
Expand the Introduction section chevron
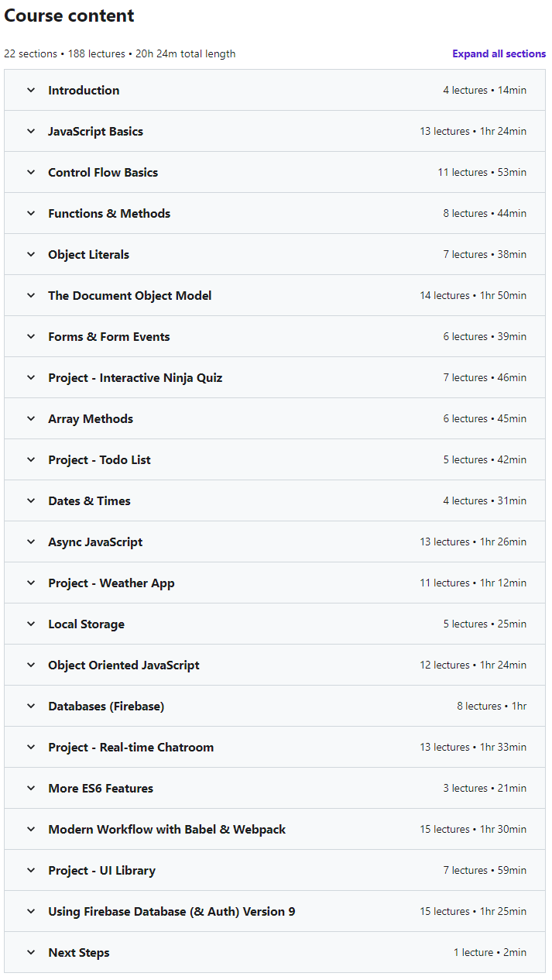[31, 90]
